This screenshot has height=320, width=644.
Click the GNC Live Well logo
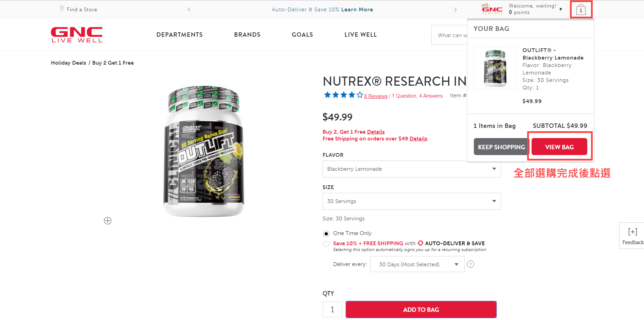click(x=77, y=35)
